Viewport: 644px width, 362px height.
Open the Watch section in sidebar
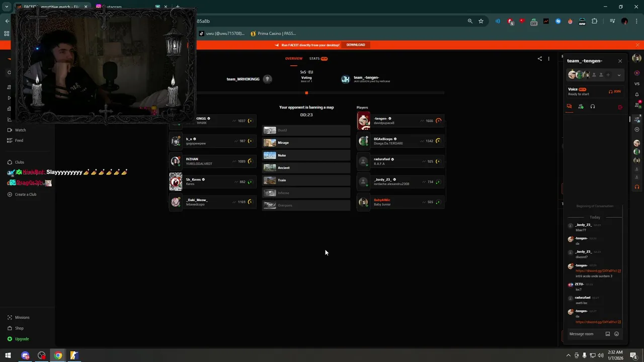pos(17,130)
